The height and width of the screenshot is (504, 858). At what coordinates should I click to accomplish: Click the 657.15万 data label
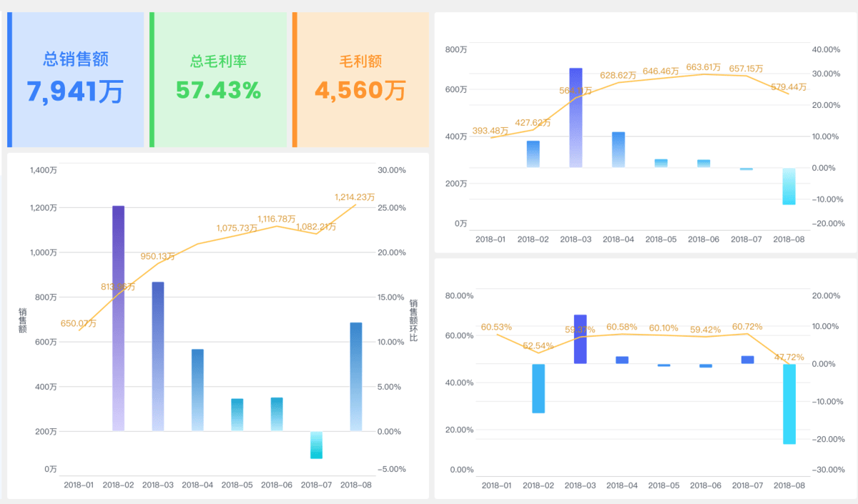tap(746, 69)
